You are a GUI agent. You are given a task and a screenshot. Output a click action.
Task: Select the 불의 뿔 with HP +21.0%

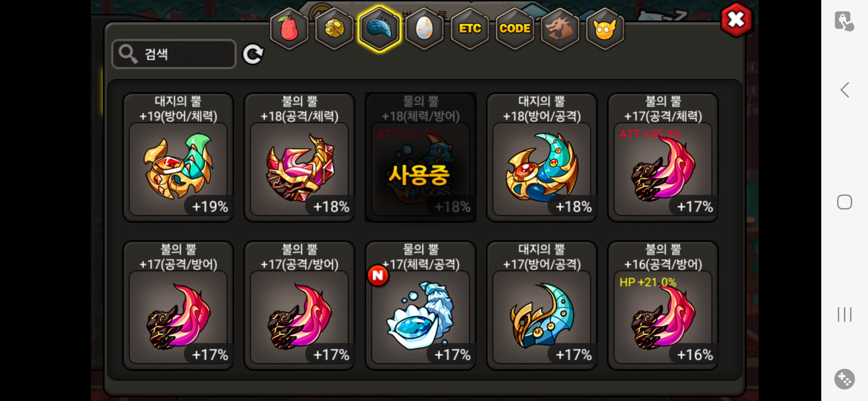click(663, 306)
